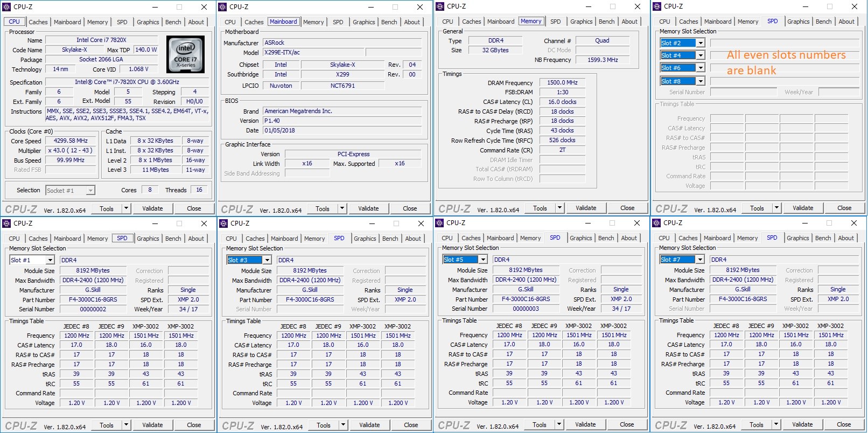Screen dimensions: 868x433
Task: Open the Slot #5 memory slot dropdown
Action: [483, 260]
